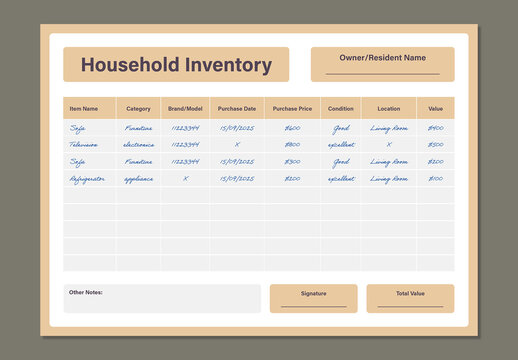
Task: Click the Signature field line
Action: [x=314, y=306]
